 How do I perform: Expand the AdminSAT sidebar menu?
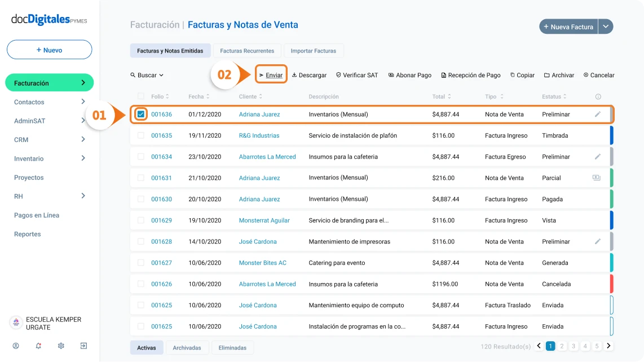point(83,121)
